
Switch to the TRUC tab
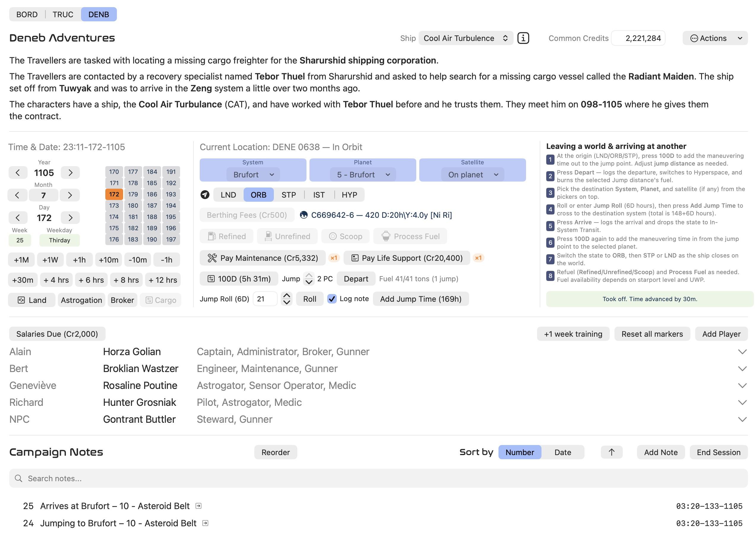coord(63,15)
